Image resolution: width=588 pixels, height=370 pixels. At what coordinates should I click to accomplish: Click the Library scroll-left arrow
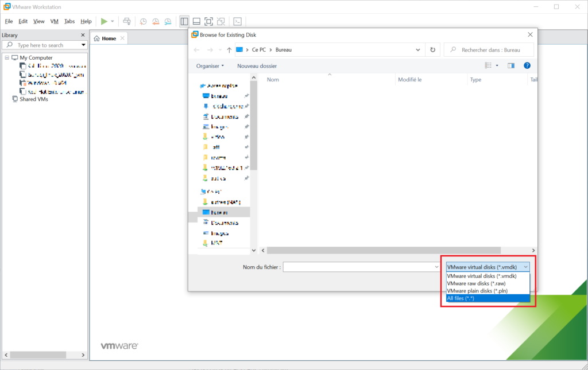tap(6, 355)
